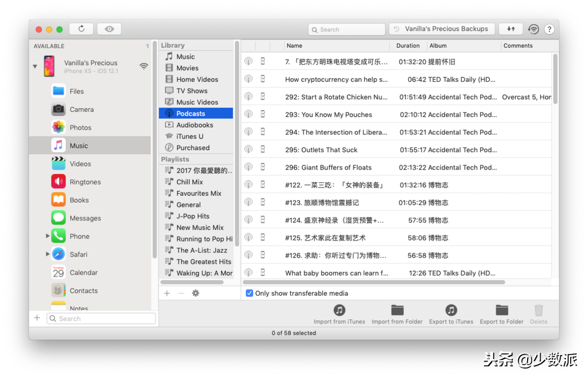The image size is (588, 378).
Task: Open the Wi-Fi connectivity icon in toolbar
Action: (x=533, y=29)
